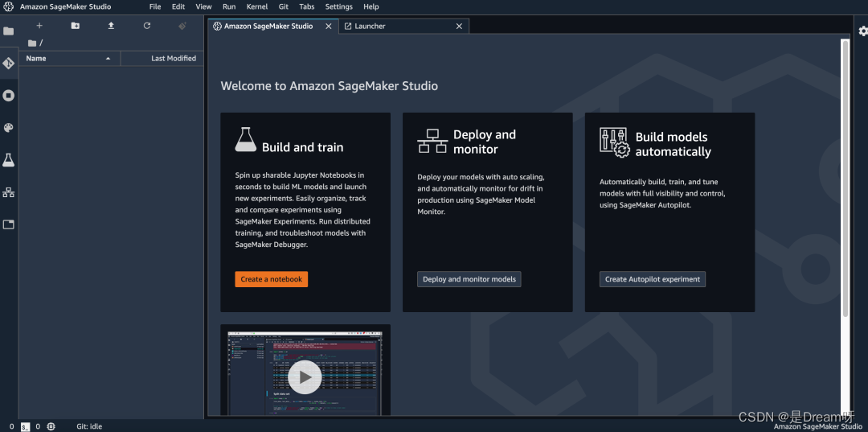Click the Upload Files arrow icon

[111, 26]
